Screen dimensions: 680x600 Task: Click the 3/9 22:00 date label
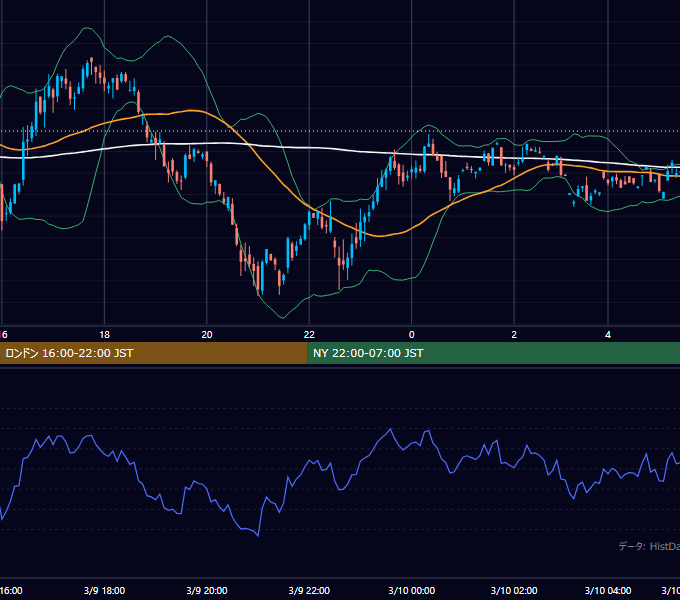click(309, 590)
